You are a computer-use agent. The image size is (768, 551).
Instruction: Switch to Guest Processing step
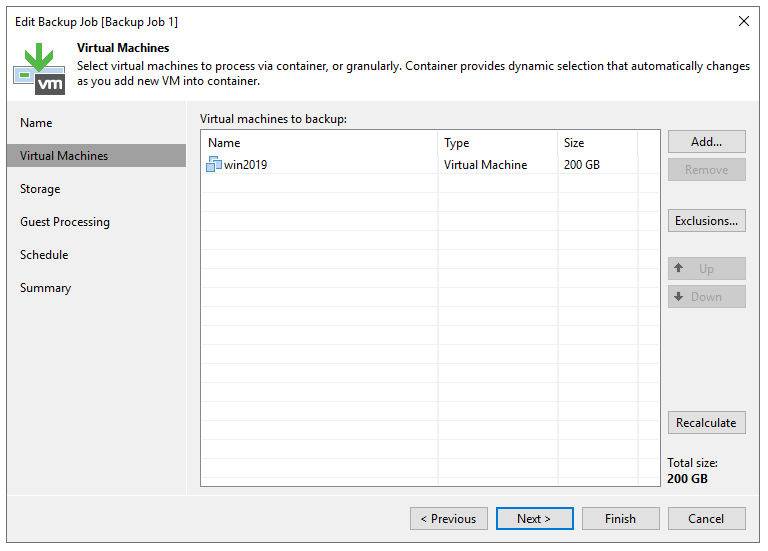[x=65, y=222]
